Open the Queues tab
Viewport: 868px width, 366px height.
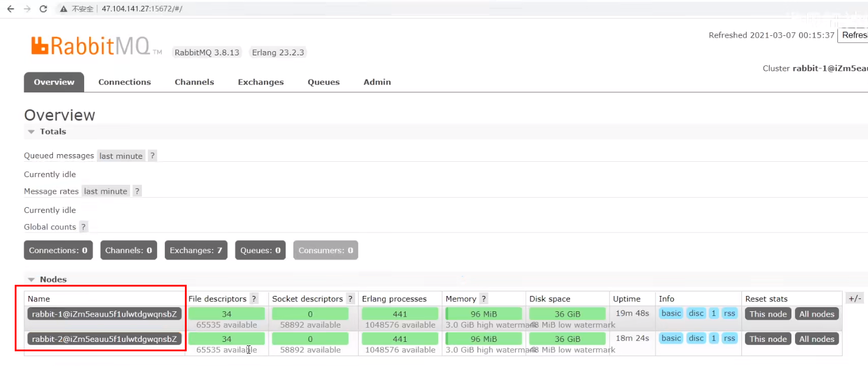[323, 82]
